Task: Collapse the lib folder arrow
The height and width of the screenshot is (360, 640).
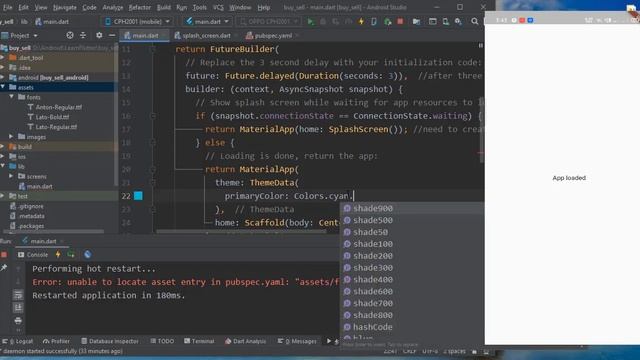Action: pos(3,166)
